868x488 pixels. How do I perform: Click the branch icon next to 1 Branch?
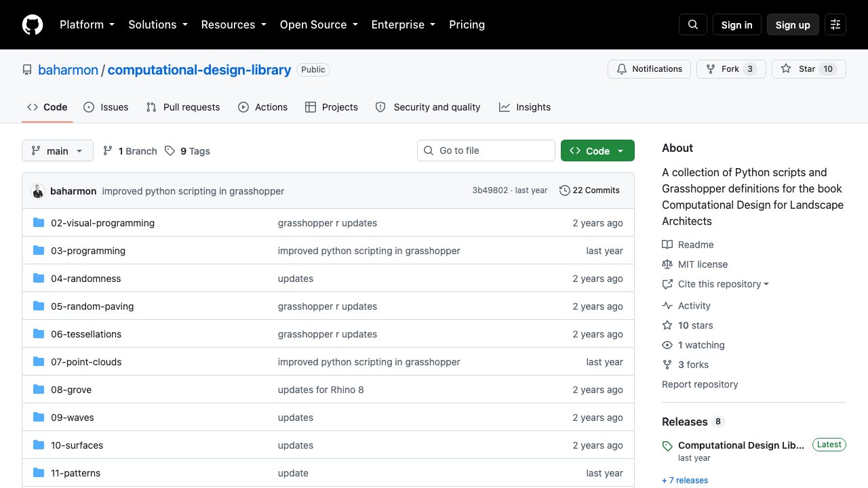click(108, 151)
